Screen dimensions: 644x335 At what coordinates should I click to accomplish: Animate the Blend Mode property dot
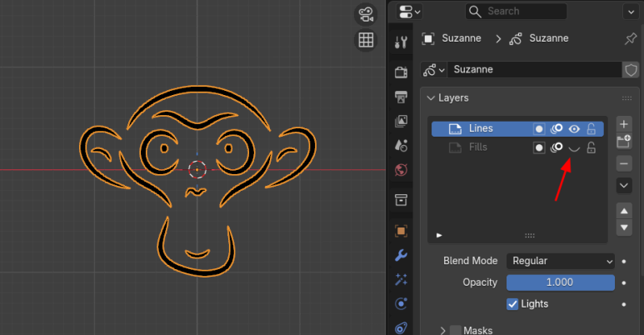(624, 262)
